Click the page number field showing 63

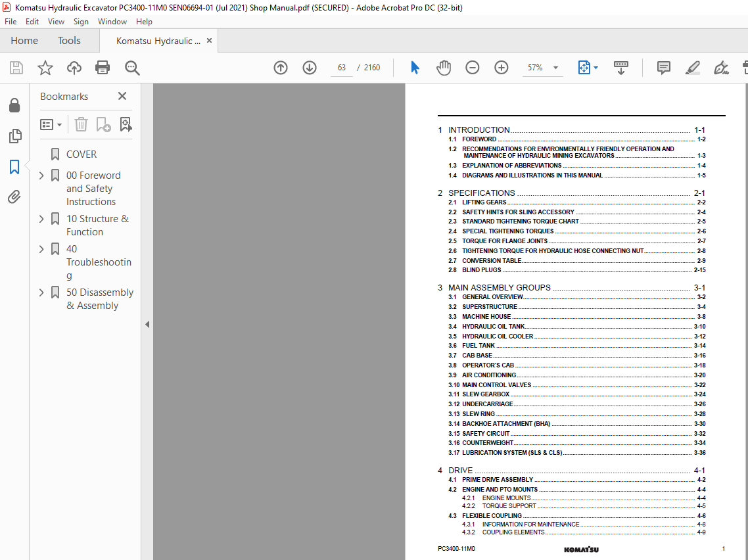tap(342, 68)
